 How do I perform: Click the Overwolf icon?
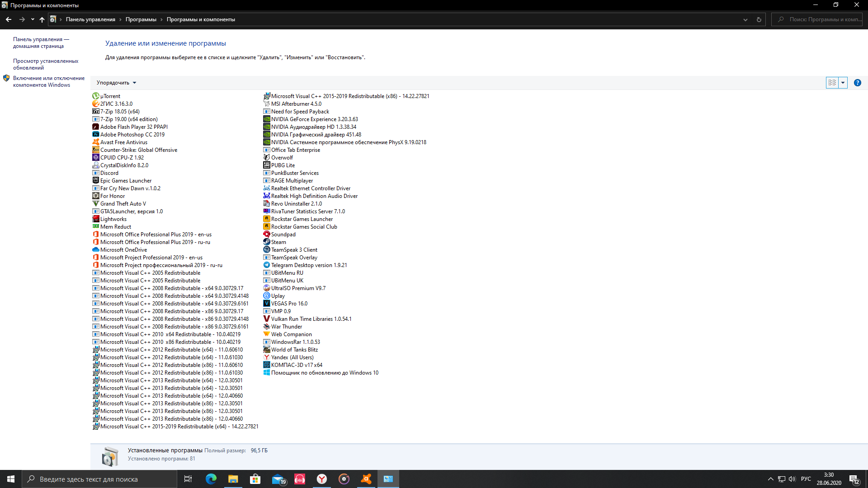click(266, 158)
